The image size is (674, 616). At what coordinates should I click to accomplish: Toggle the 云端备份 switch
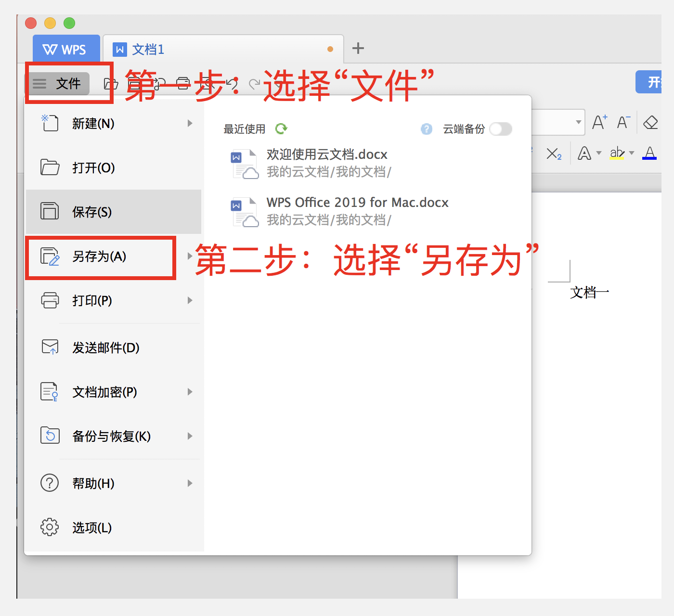[501, 129]
